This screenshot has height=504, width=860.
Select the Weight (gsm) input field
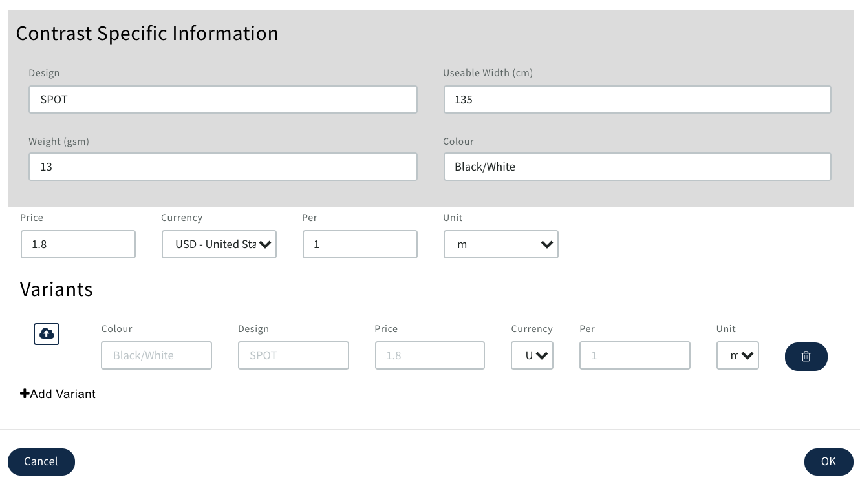click(x=222, y=167)
